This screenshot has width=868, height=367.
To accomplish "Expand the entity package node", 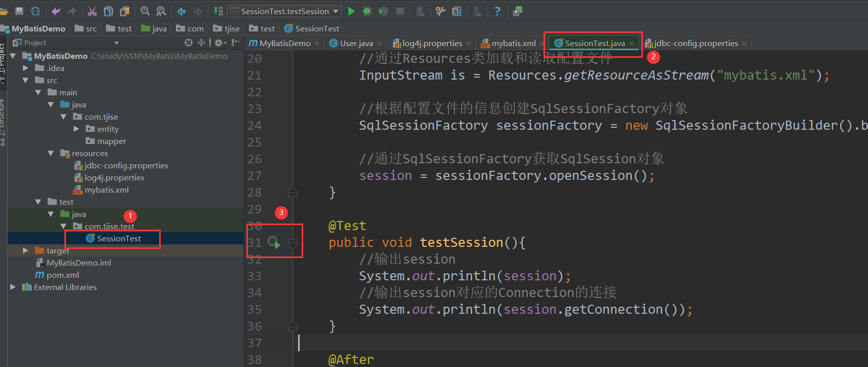I will point(76,129).
